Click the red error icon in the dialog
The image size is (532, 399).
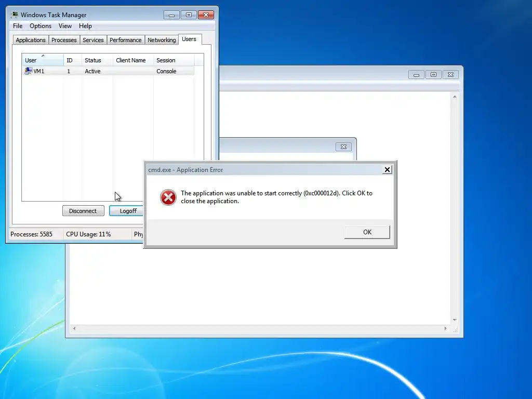click(x=168, y=197)
